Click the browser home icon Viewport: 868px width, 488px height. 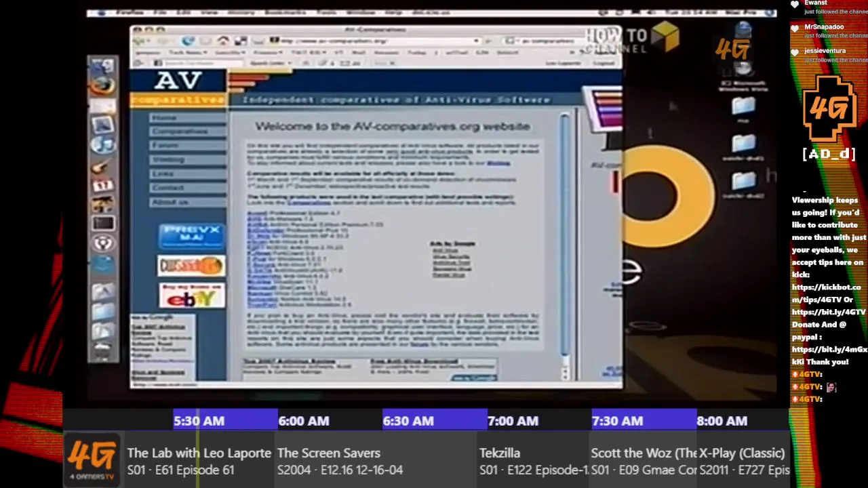point(223,41)
